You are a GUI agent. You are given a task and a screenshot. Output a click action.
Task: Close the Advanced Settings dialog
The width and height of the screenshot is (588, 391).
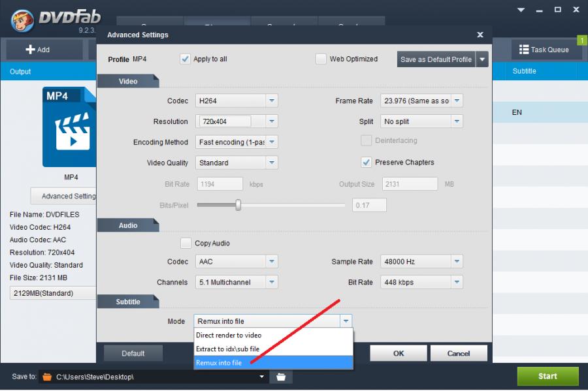pyautogui.click(x=480, y=35)
